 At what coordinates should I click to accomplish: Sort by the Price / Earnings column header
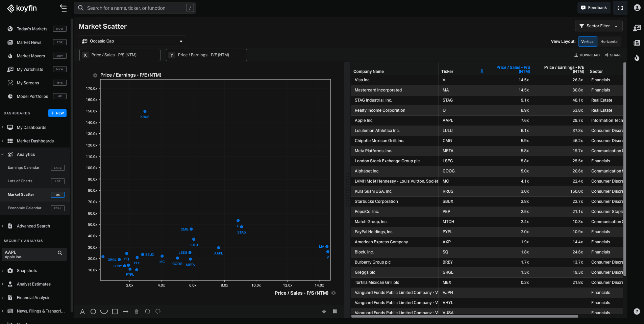564,69
